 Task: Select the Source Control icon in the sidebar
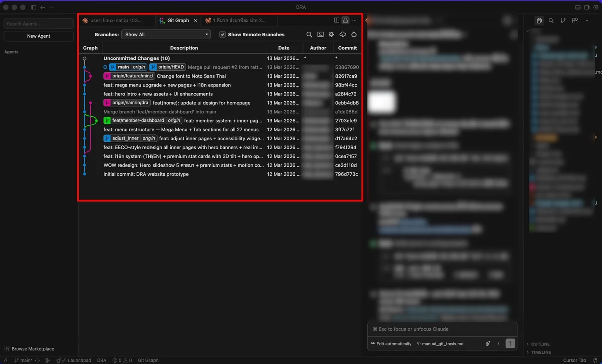[x=563, y=20]
